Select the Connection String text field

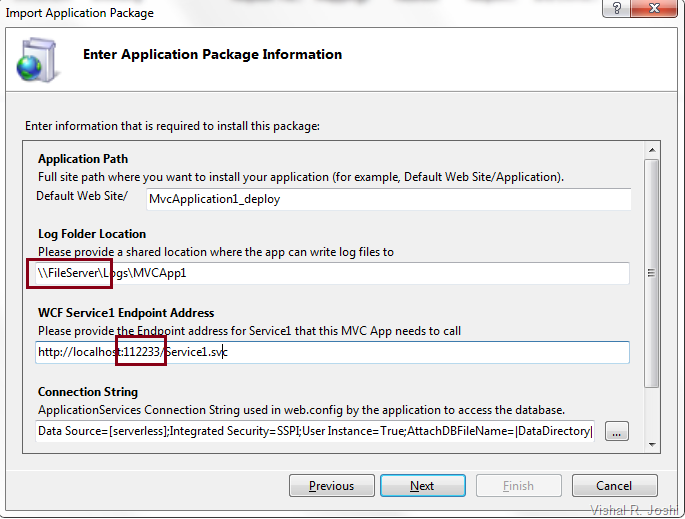[x=314, y=431]
